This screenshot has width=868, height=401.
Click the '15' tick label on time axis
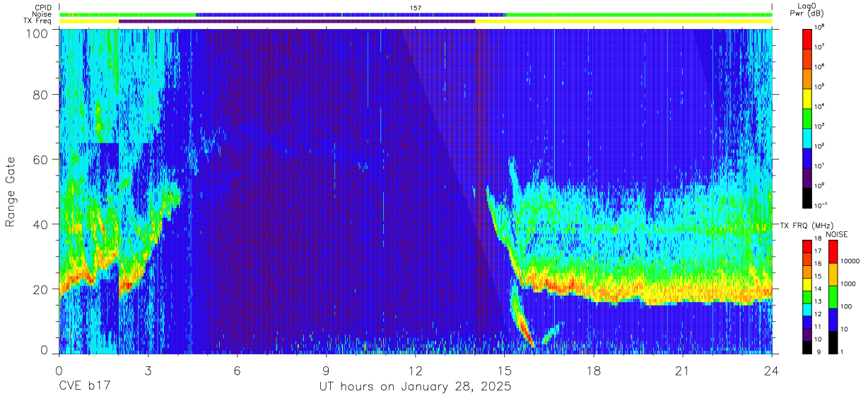[x=505, y=371]
